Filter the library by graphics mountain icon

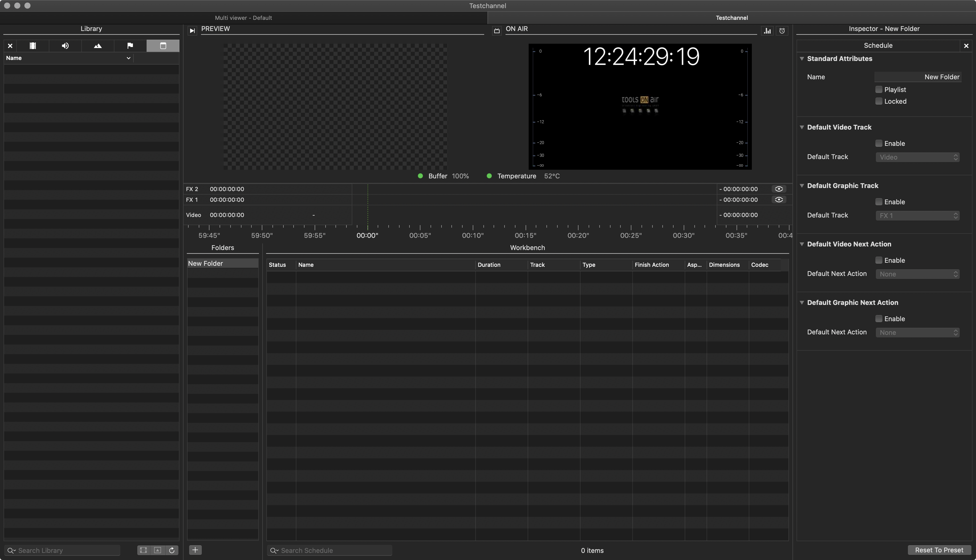[x=98, y=46]
